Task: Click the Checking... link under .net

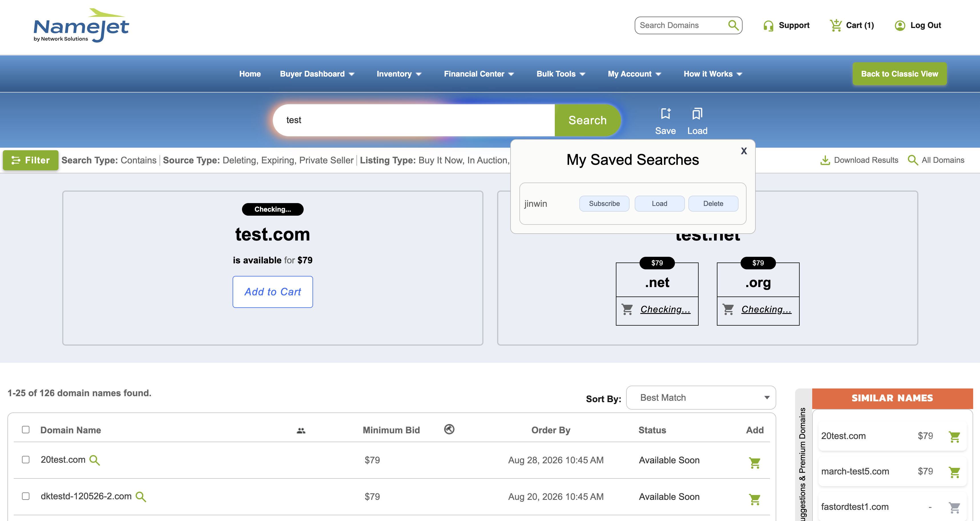Action: coord(666,309)
